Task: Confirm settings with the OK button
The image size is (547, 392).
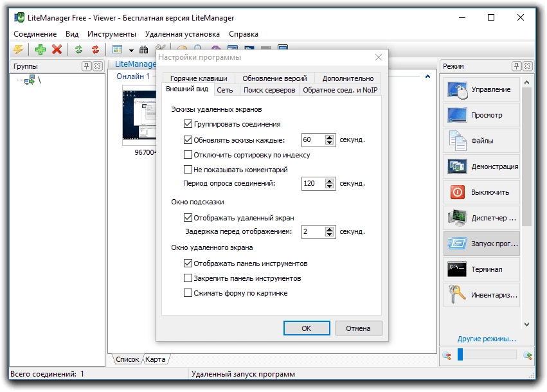Action: pos(307,328)
